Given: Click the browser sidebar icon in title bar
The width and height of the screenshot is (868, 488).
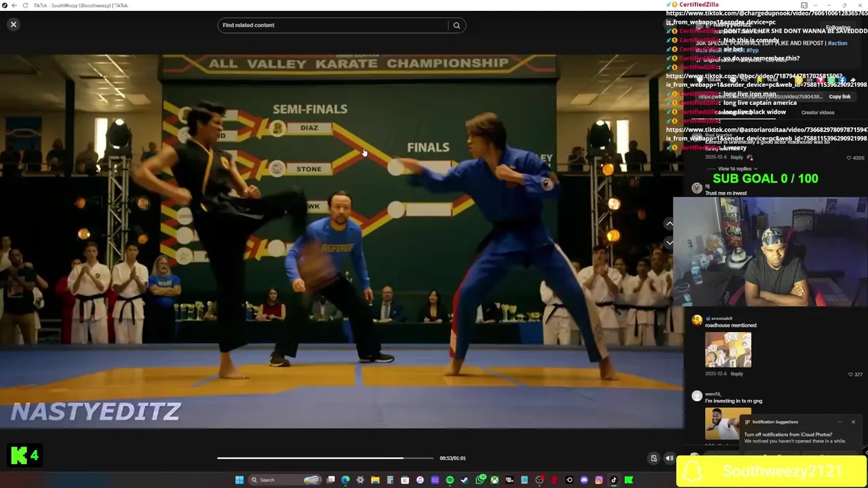Looking at the screenshot, I should point(804,5).
